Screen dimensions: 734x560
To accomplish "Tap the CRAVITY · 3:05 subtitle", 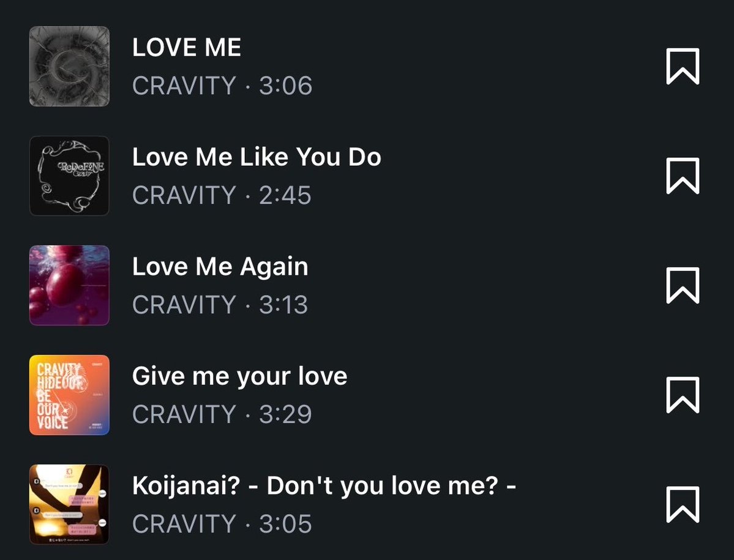I will 222,523.
